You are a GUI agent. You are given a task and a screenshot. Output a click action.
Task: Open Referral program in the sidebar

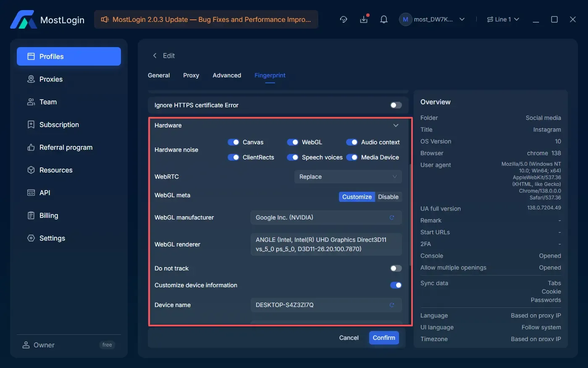click(x=69, y=147)
